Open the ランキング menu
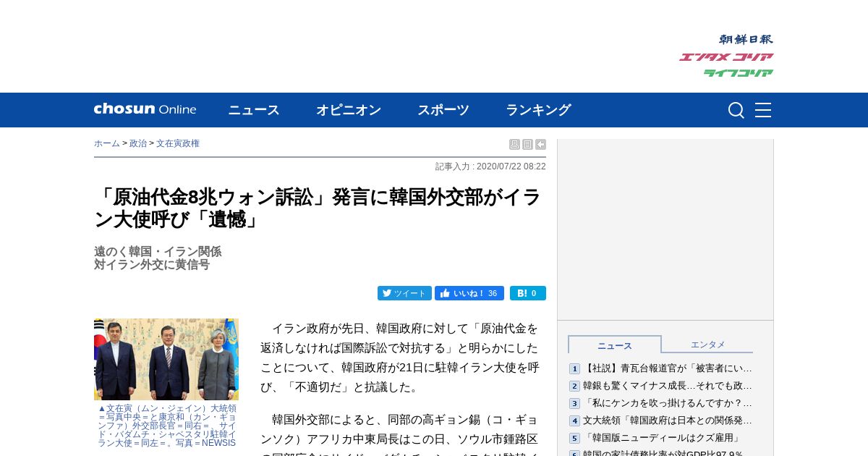 point(538,110)
